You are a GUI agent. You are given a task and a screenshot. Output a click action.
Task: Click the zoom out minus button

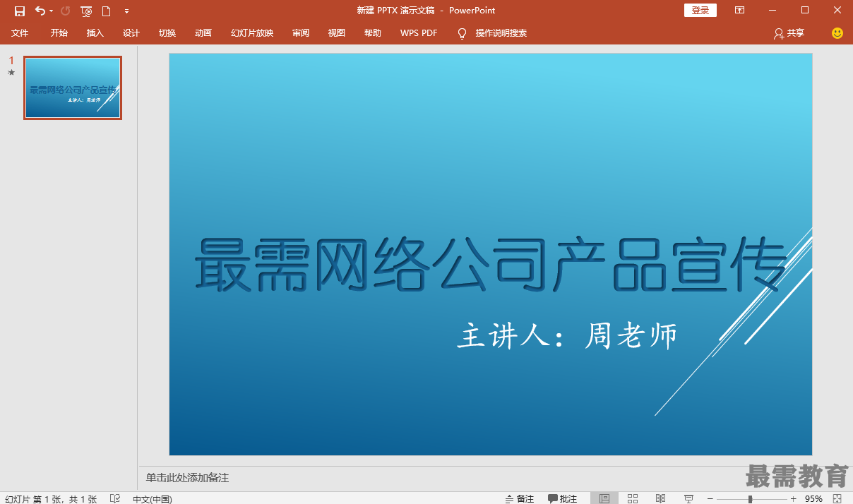click(x=710, y=498)
